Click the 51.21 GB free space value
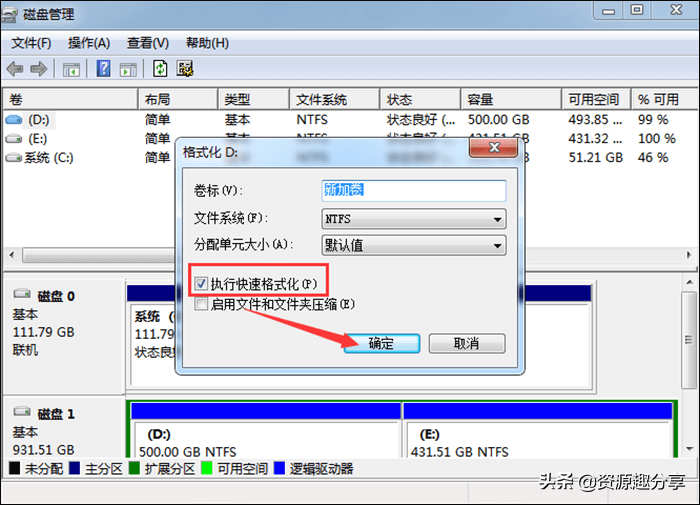Screen dimensions: 700x505 [x=596, y=158]
